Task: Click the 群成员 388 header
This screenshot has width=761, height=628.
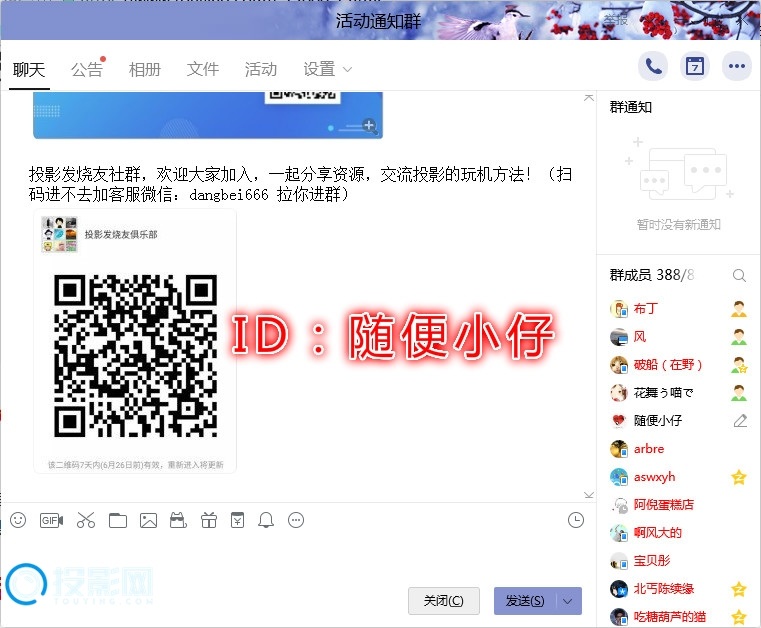Action: point(652,275)
